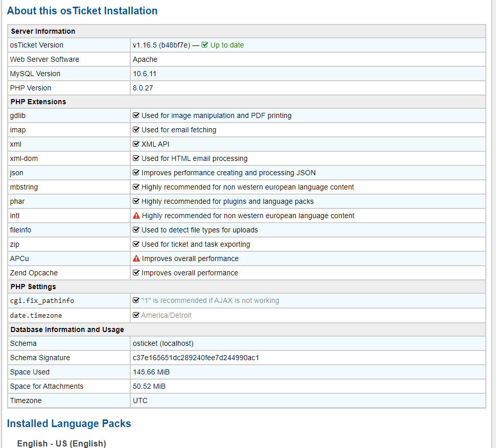Click the warning triangle icon next to intl

click(x=136, y=216)
